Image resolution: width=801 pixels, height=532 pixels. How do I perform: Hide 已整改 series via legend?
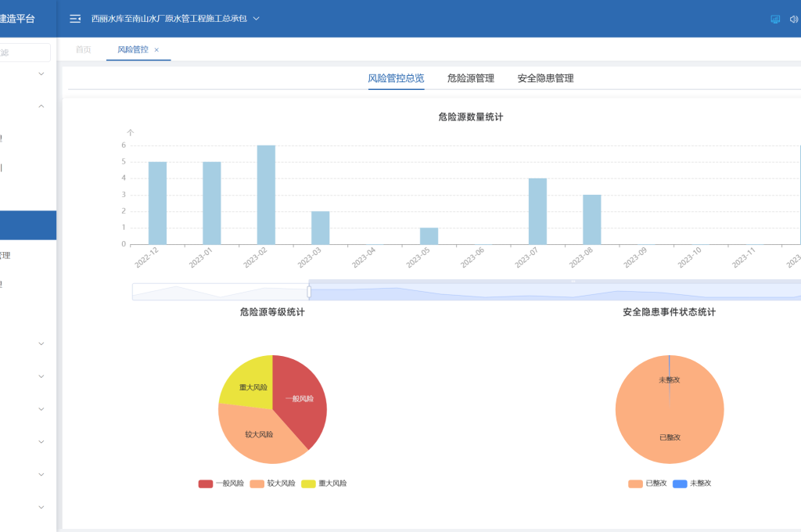(647, 483)
